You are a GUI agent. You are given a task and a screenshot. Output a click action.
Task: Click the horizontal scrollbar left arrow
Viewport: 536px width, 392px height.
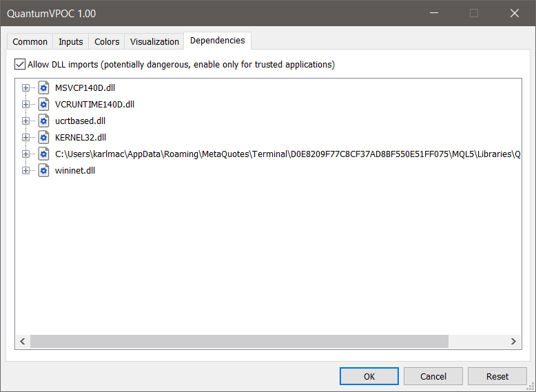(x=22, y=342)
